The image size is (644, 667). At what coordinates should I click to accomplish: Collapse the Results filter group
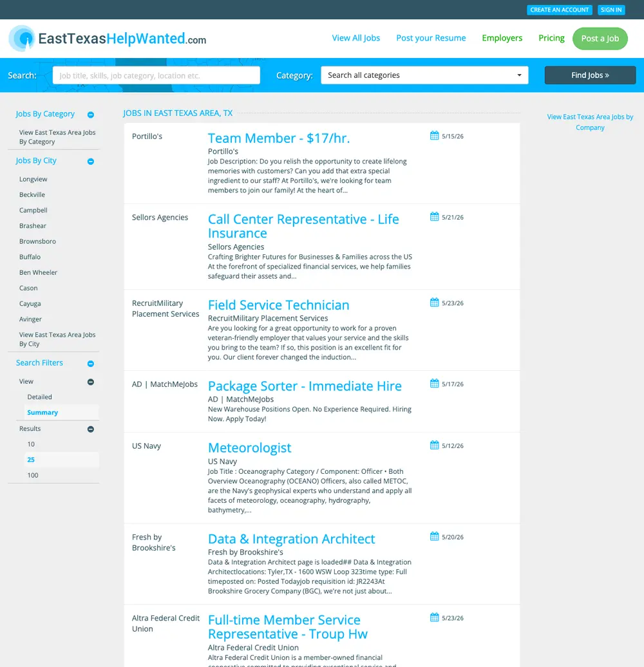coord(91,429)
